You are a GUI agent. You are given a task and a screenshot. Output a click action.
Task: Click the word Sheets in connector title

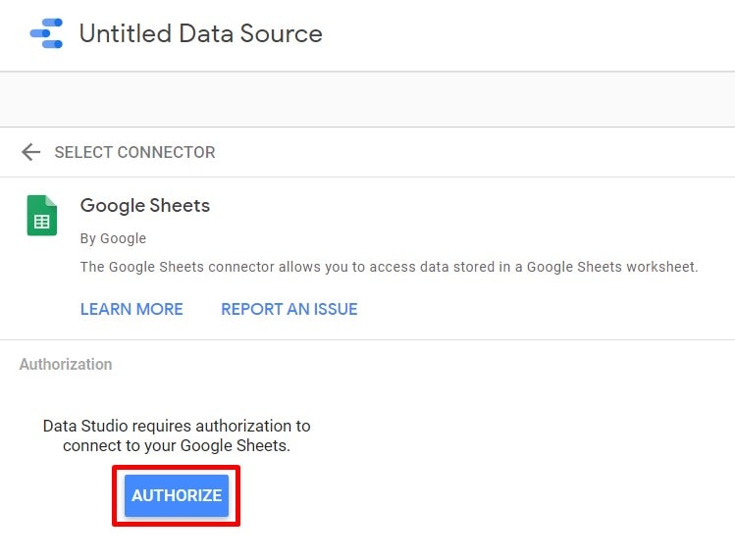180,206
